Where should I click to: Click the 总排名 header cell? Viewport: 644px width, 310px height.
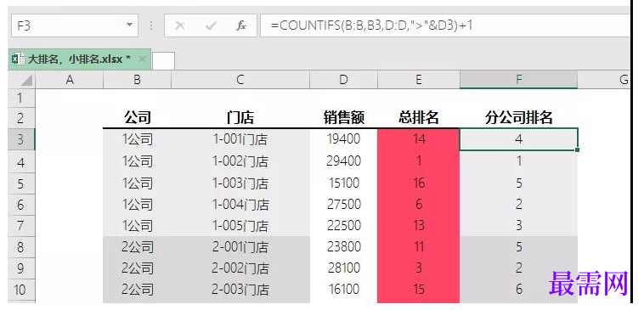pyautogui.click(x=419, y=118)
